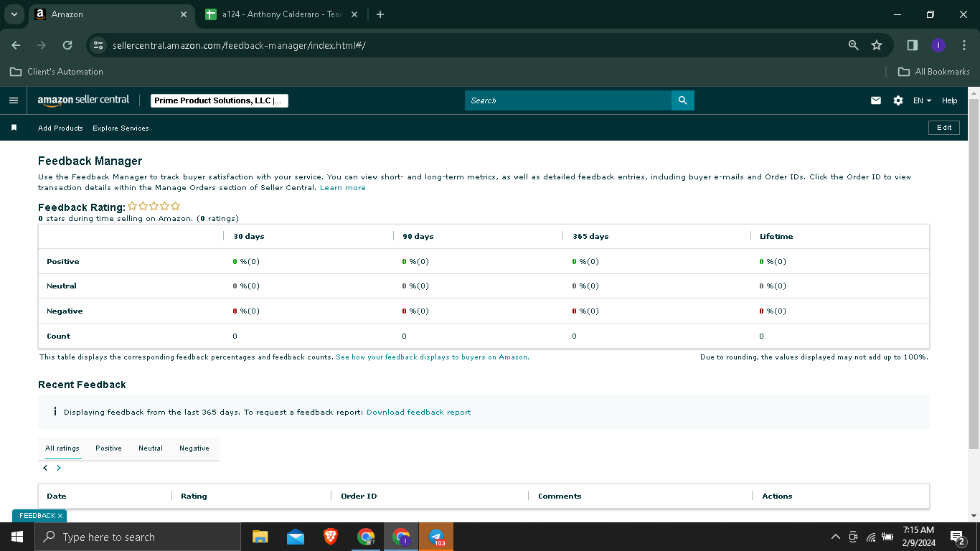Bookmark this page with the star icon
The height and width of the screenshot is (551, 980).
[877, 45]
